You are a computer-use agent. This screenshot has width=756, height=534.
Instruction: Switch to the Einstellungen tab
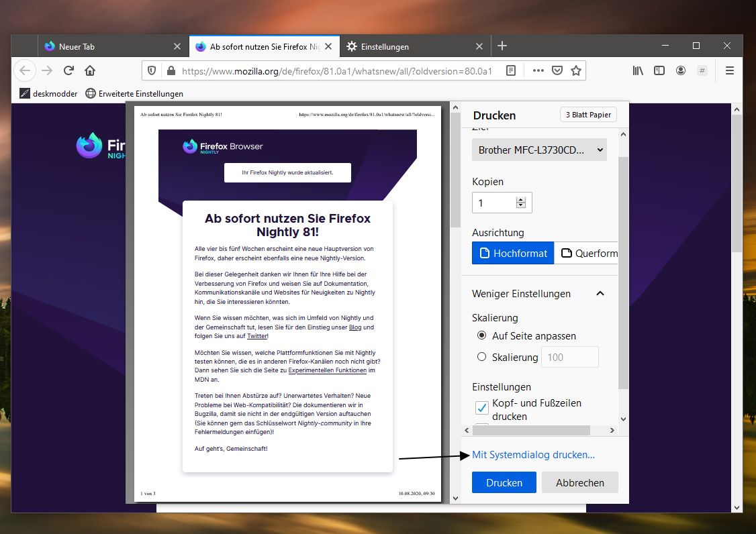[415, 46]
